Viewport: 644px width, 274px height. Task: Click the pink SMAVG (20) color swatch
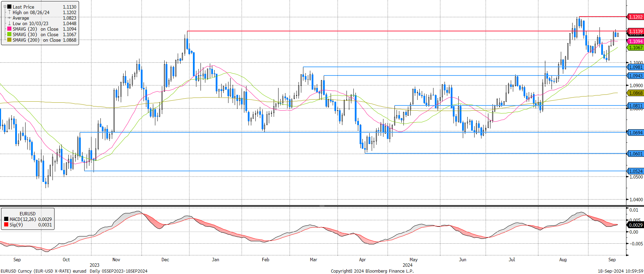(x=9, y=29)
